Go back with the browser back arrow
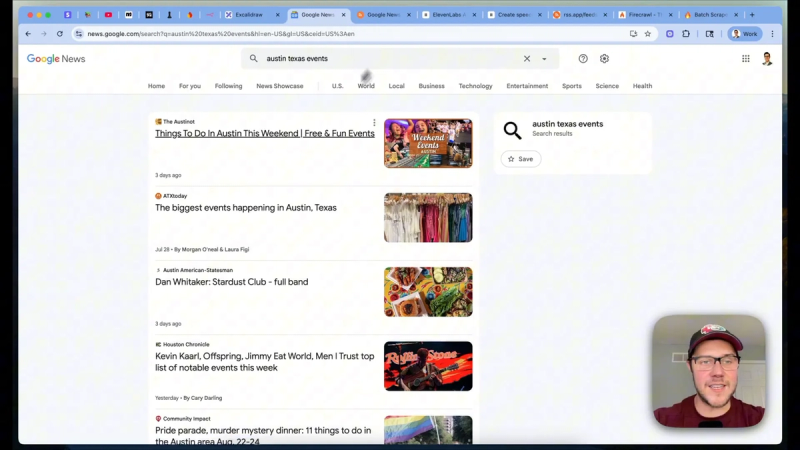Screen dimensions: 800x450 click(x=28, y=34)
